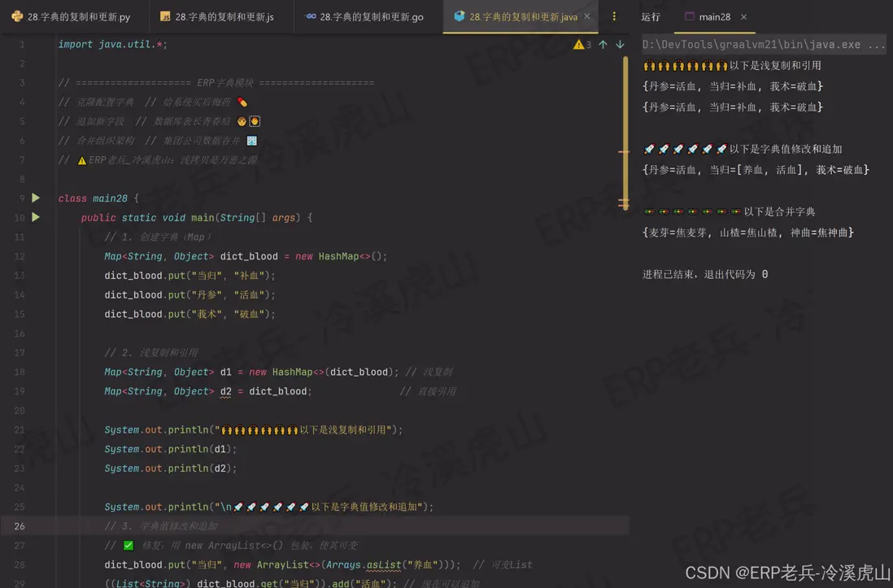This screenshot has width=893, height=588.
Task: Click the import java.util.* line
Action: click(113, 45)
